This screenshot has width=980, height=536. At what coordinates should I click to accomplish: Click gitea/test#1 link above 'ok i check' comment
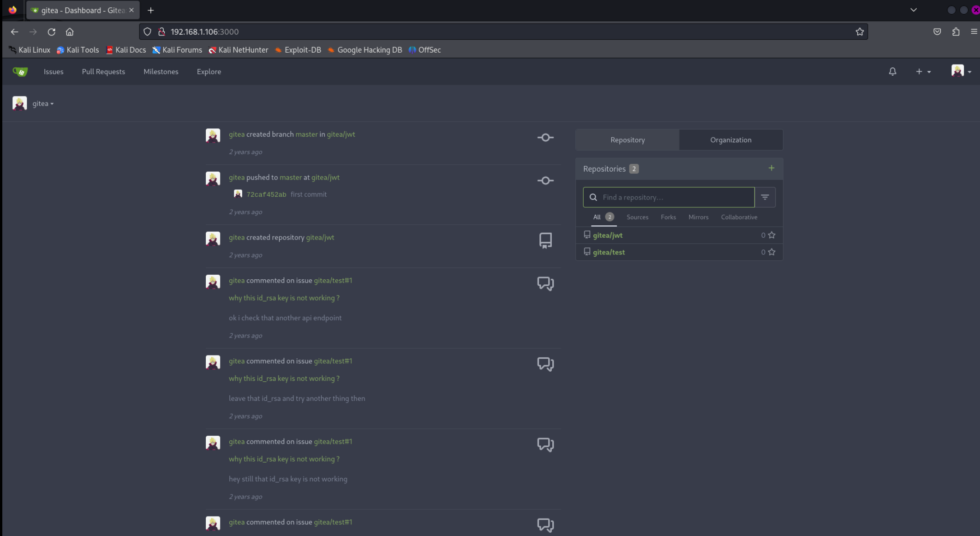point(333,280)
